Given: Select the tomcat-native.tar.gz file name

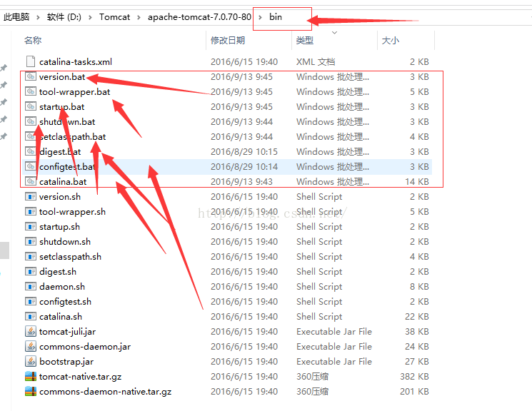Looking at the screenshot, I should [x=80, y=377].
